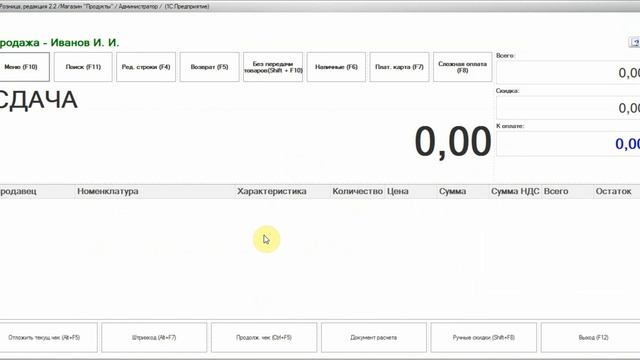Open Сложная оплата (F8) payment
Image resolution: width=640 pixels, height=360 pixels.
tap(462, 67)
